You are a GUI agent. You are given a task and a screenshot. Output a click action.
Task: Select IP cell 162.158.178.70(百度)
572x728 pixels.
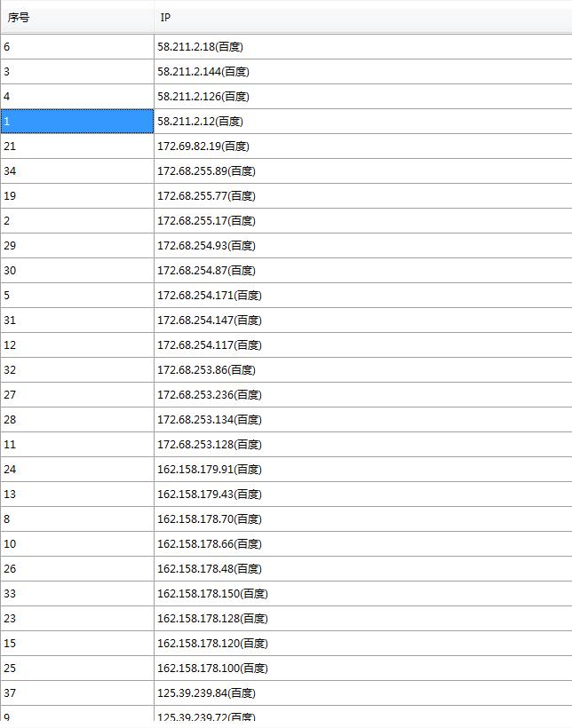point(363,518)
